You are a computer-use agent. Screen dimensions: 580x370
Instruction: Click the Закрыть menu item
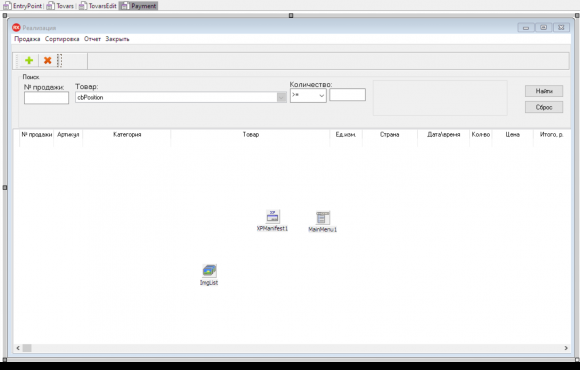point(117,39)
